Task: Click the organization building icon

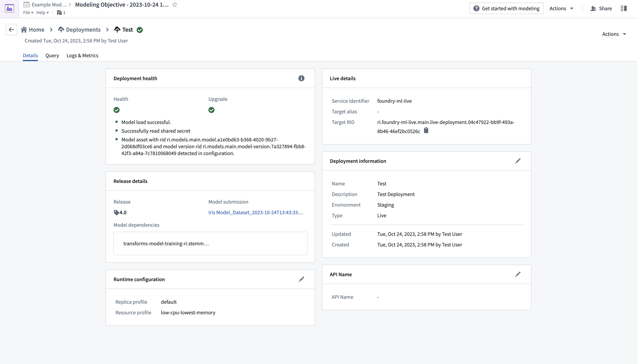Action: point(59,13)
